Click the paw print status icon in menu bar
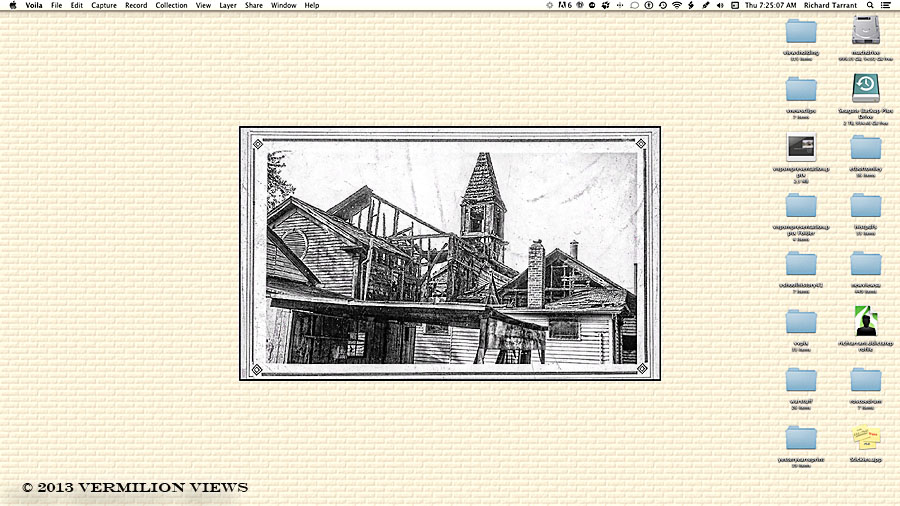This screenshot has width=900, height=506. tap(606, 5)
